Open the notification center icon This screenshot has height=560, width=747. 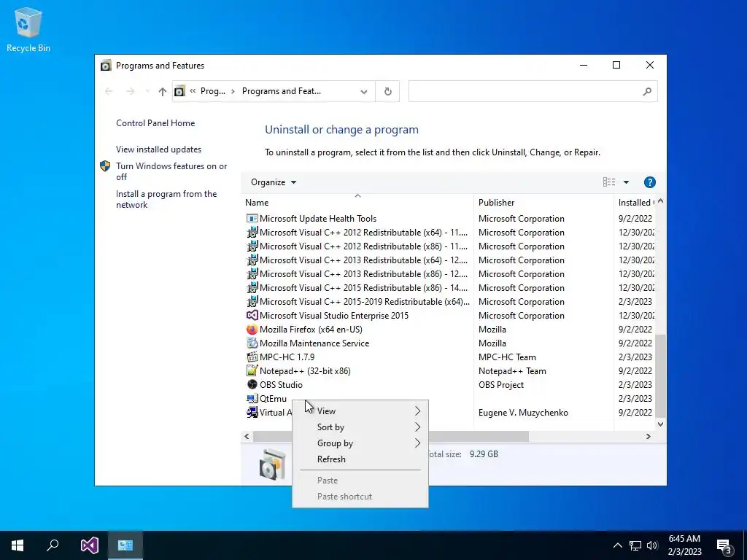[x=724, y=546]
